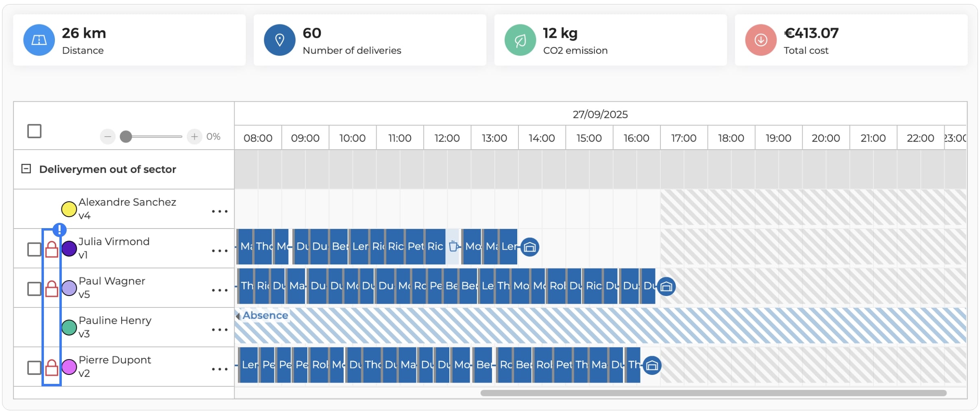Viewport: 980px width, 416px height.
Task: Click the lock icon for Julia Virmond
Action: tap(51, 249)
